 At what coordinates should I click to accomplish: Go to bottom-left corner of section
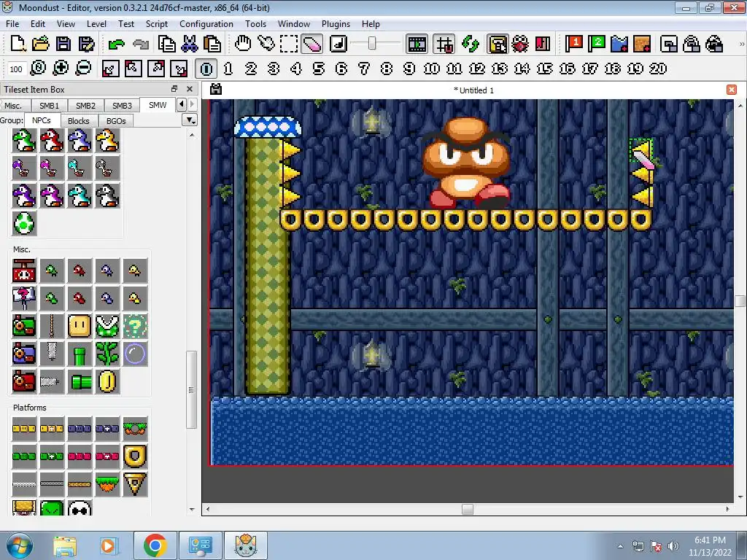coord(110,69)
